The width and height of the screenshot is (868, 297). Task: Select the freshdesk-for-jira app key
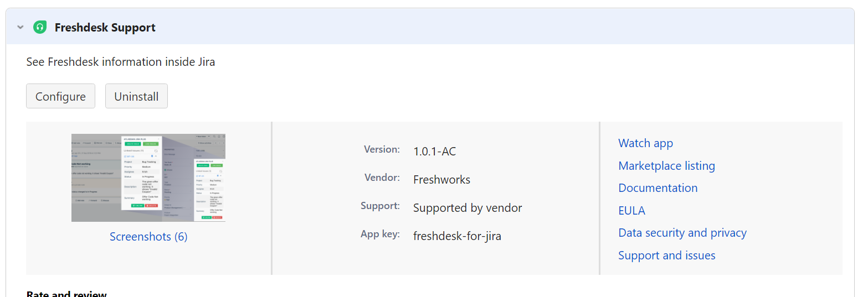(x=457, y=236)
